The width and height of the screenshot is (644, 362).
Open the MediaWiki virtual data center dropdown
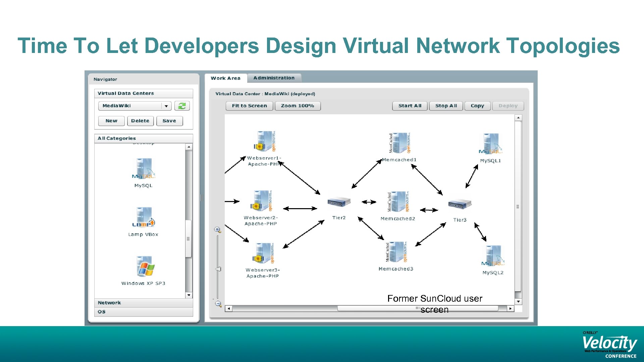point(166,106)
